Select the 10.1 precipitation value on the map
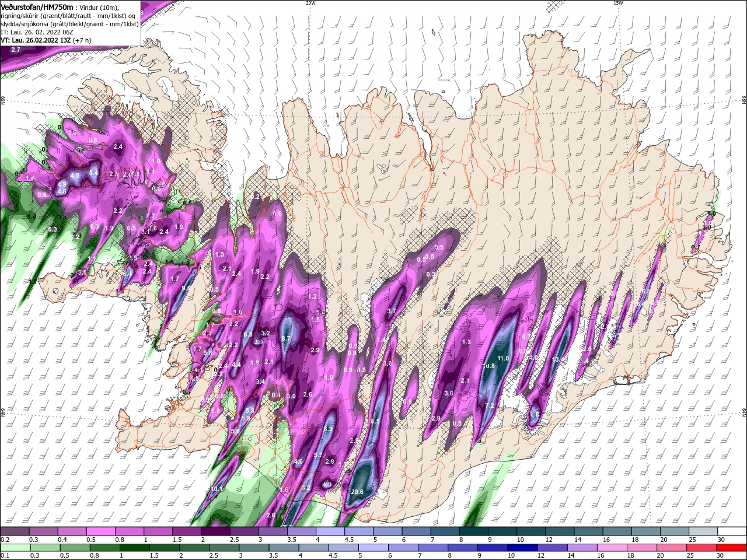 pyautogui.click(x=217, y=489)
